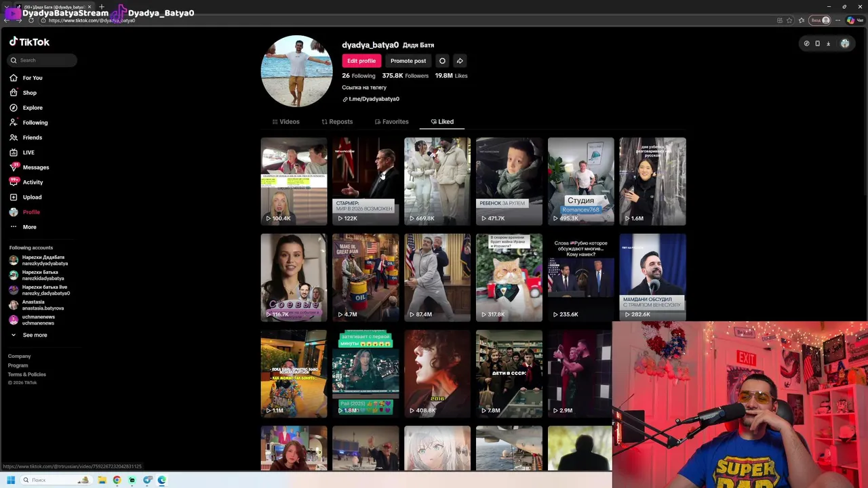Open Chrome from the taskbar
This screenshot has width=868, height=488.
click(x=117, y=480)
